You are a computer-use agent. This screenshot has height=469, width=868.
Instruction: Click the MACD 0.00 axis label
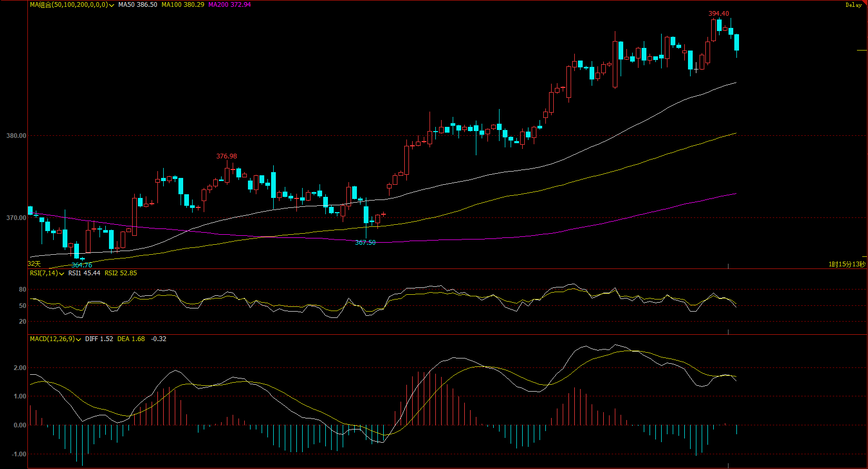[19, 425]
